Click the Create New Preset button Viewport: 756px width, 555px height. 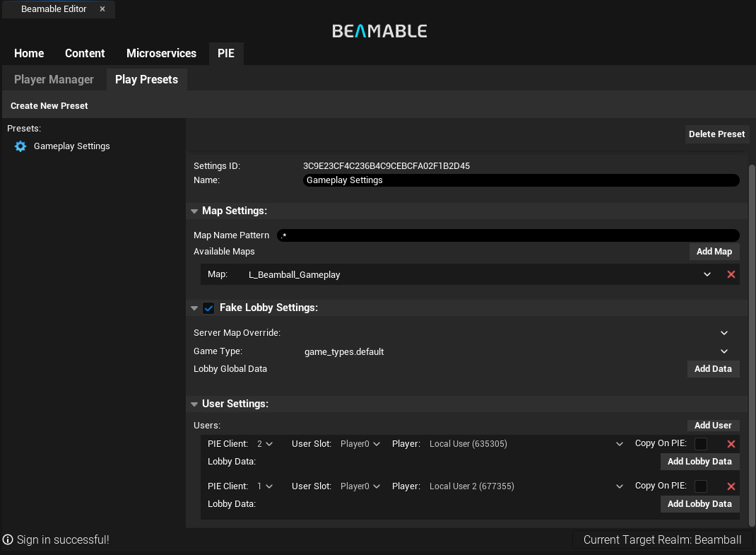point(49,106)
